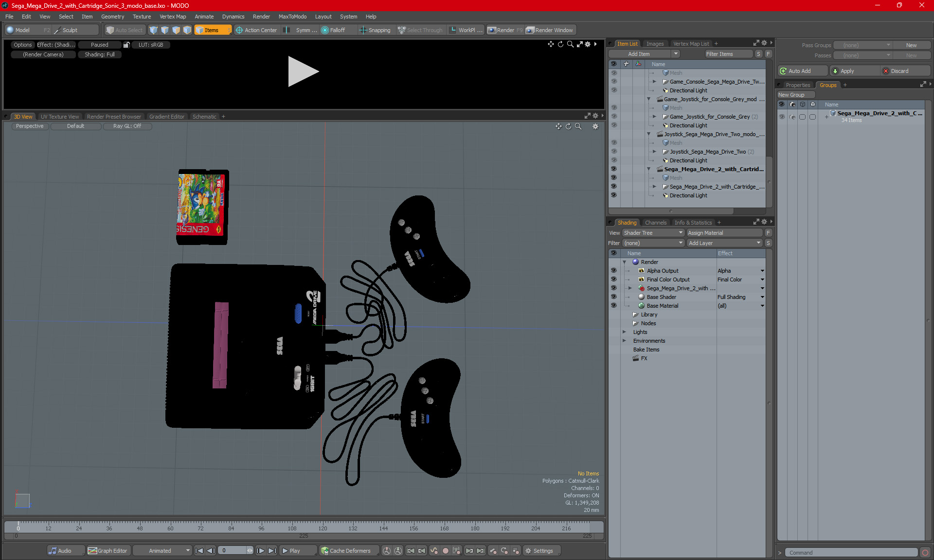The height and width of the screenshot is (560, 934).
Task: Toggle visibility of Base Shader layer
Action: pos(613,297)
